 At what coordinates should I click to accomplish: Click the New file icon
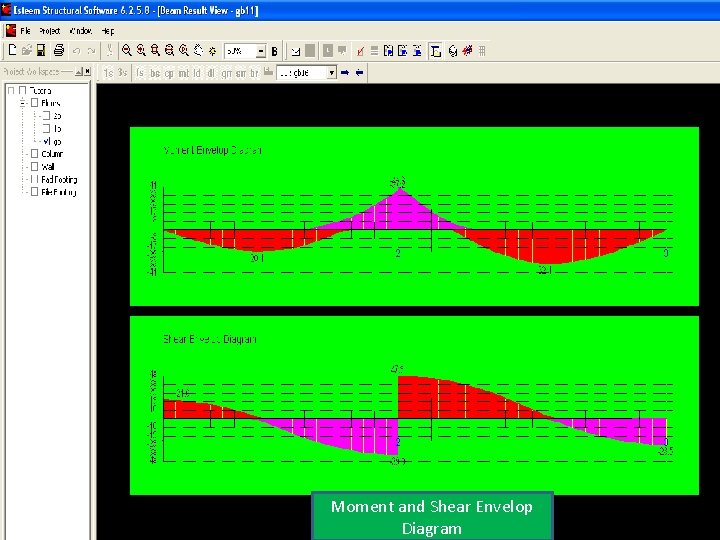(12, 50)
